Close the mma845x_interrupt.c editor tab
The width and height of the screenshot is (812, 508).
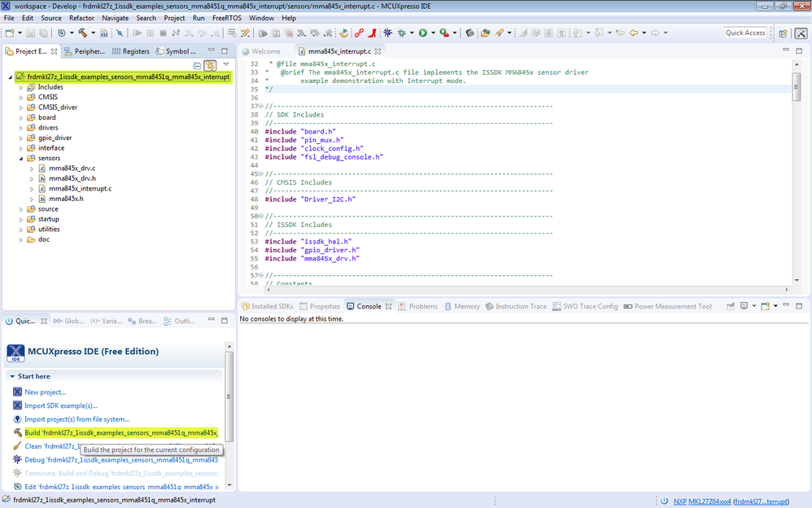tap(378, 51)
